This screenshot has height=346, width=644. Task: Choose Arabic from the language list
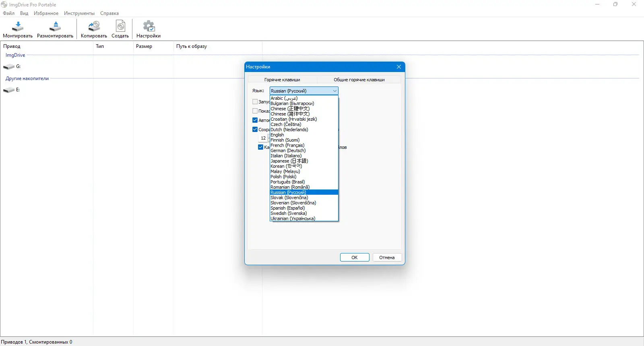pos(304,98)
